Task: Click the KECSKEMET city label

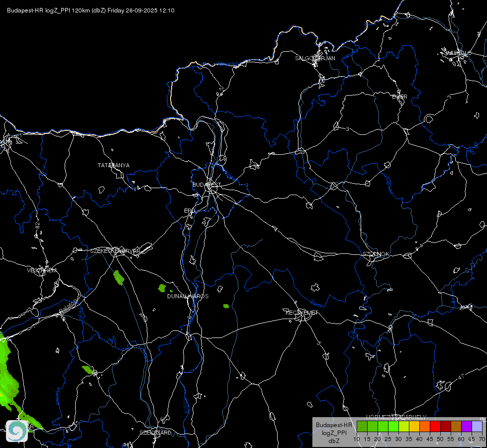Action: (302, 313)
